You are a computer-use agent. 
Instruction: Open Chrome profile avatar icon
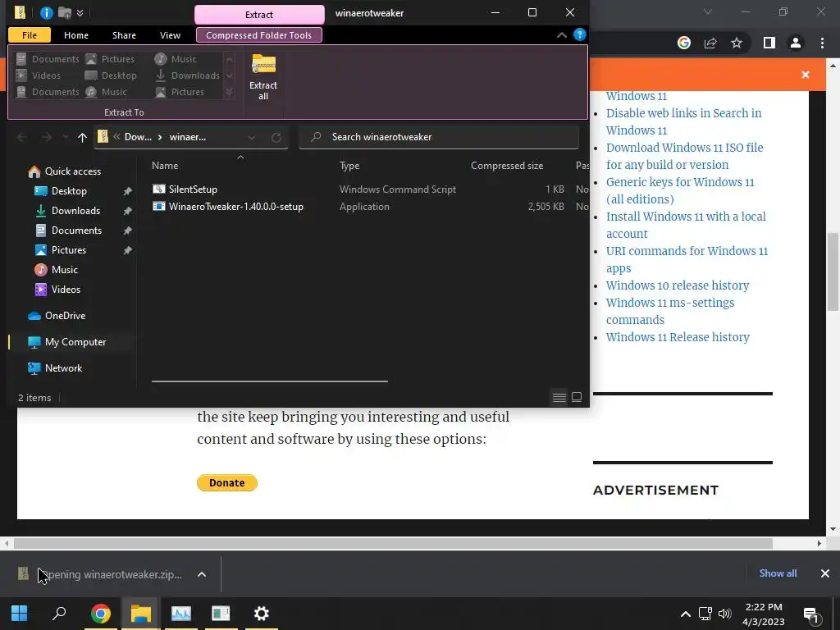tap(796, 43)
